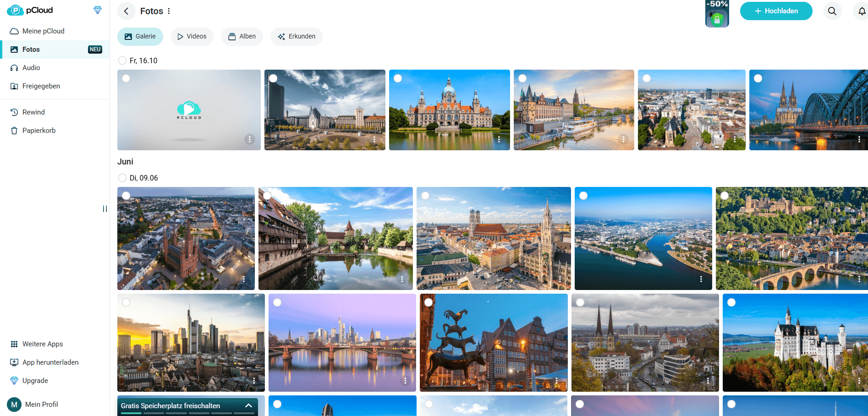
Task: Open options menu of Neuschwanstein castle photo
Action: point(859,381)
